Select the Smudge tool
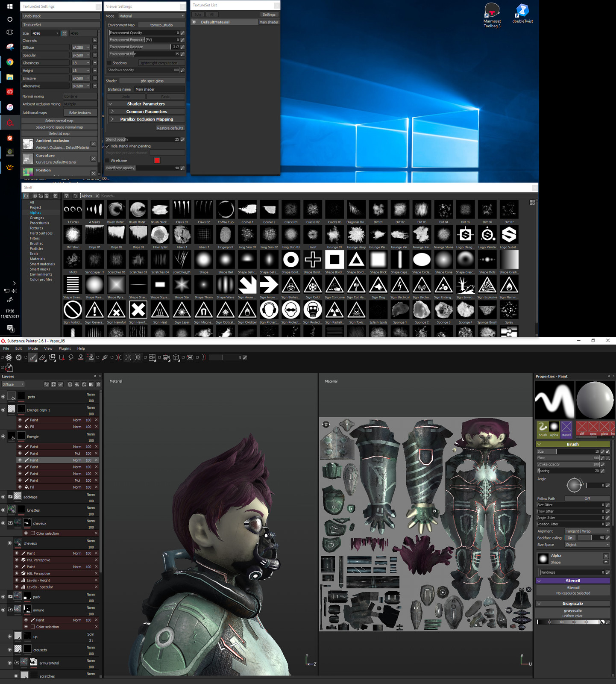 click(x=71, y=357)
